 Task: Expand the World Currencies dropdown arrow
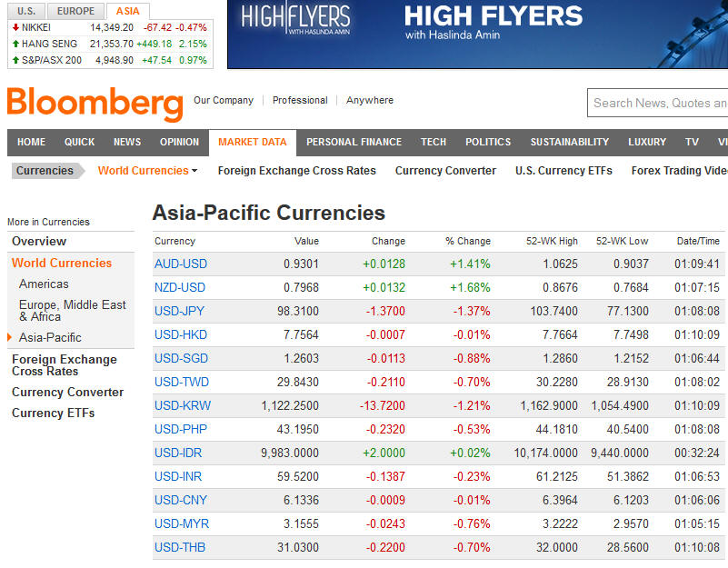click(194, 171)
